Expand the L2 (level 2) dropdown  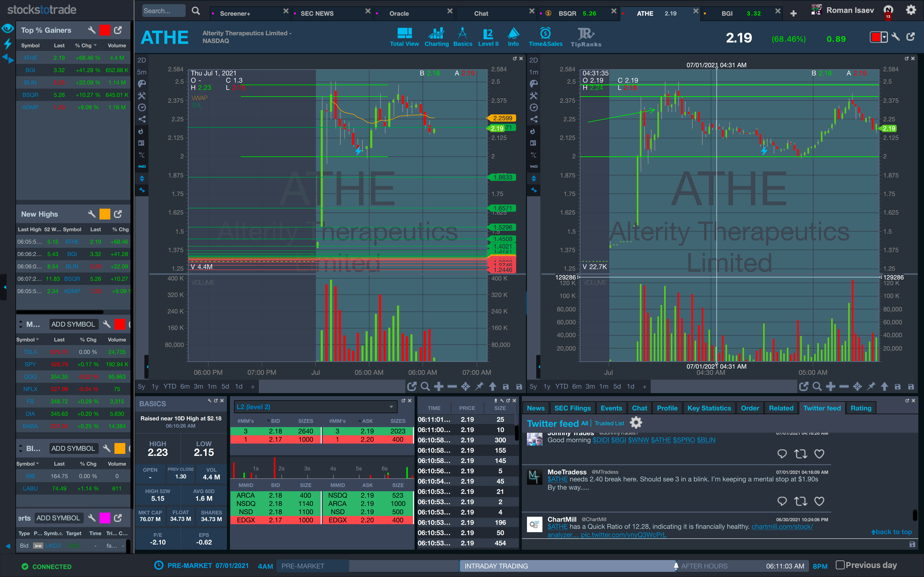click(391, 407)
